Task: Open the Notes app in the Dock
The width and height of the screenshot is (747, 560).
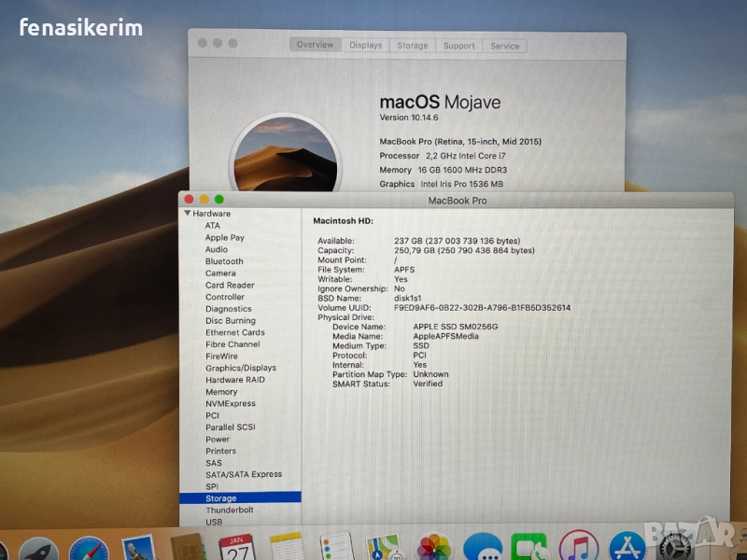Action: [286, 548]
